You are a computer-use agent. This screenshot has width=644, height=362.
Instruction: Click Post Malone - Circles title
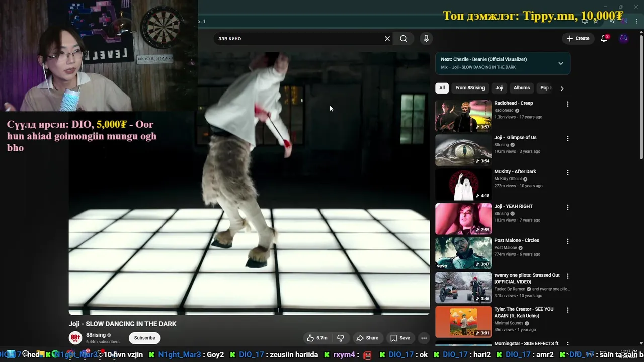(x=517, y=240)
